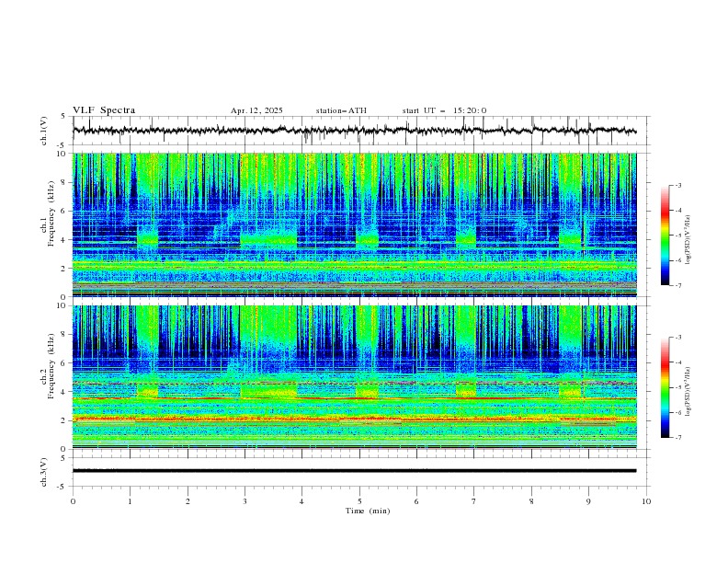Click the lower PSD color scale bar

click(665, 387)
